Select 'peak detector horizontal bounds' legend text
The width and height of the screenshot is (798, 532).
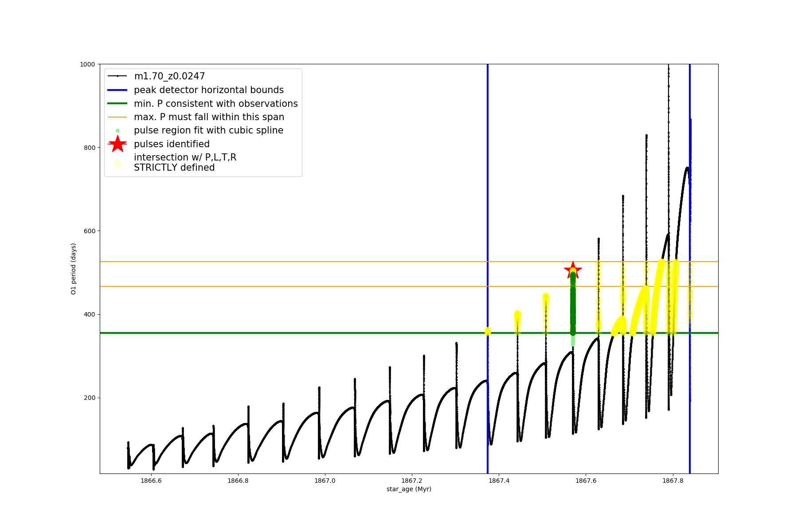208,90
